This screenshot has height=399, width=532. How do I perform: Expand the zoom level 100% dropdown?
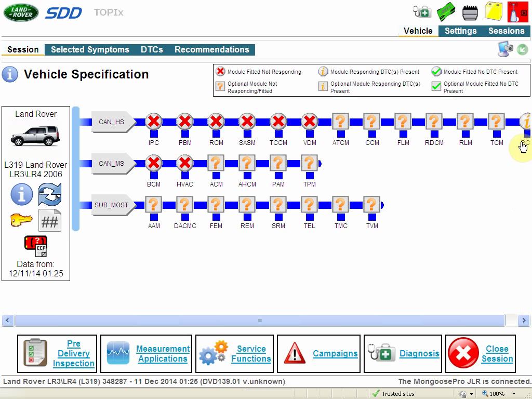(514, 394)
